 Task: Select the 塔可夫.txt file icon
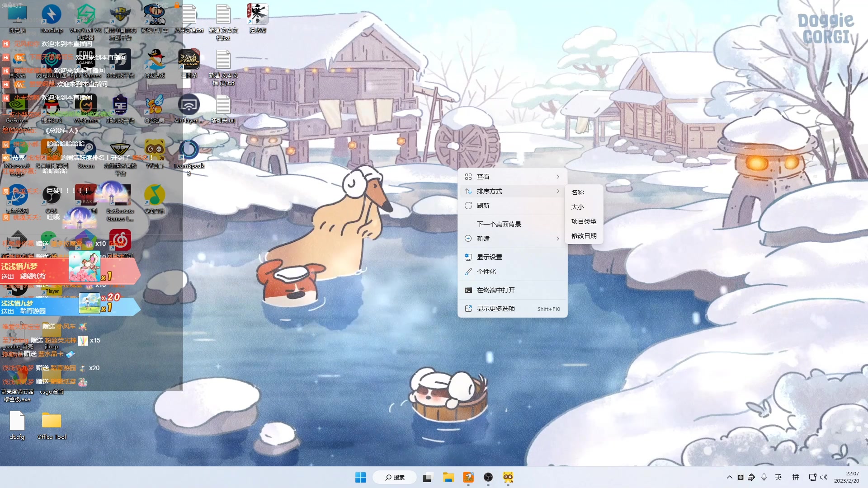tap(223, 108)
